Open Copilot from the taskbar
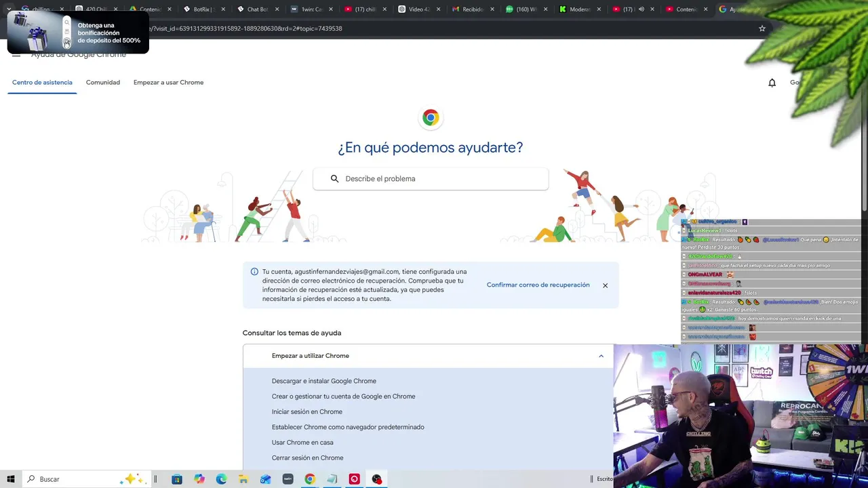 [199, 479]
